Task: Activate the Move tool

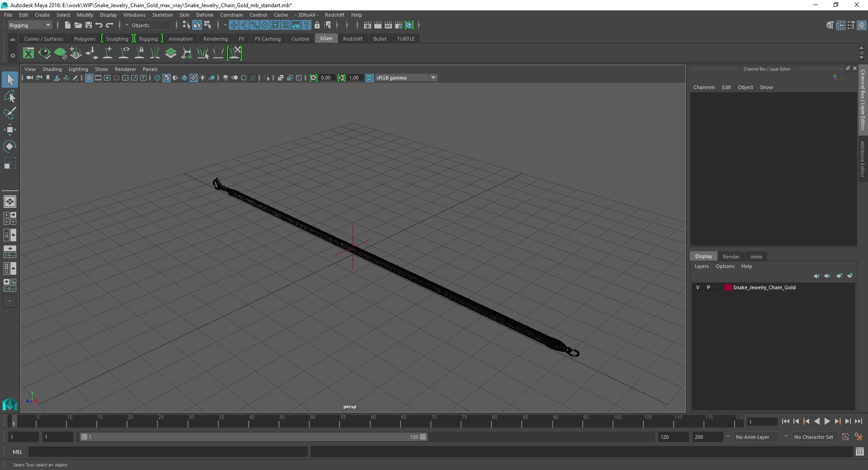Action: click(x=10, y=130)
